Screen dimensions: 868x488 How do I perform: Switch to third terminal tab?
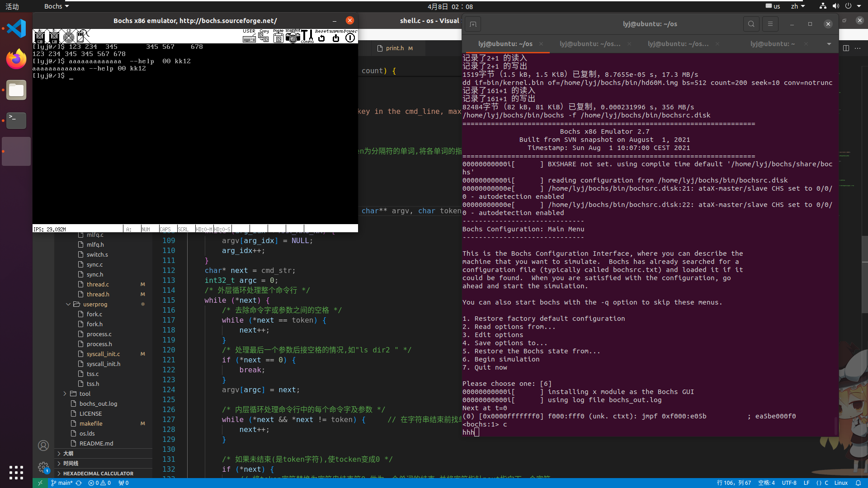click(x=678, y=44)
